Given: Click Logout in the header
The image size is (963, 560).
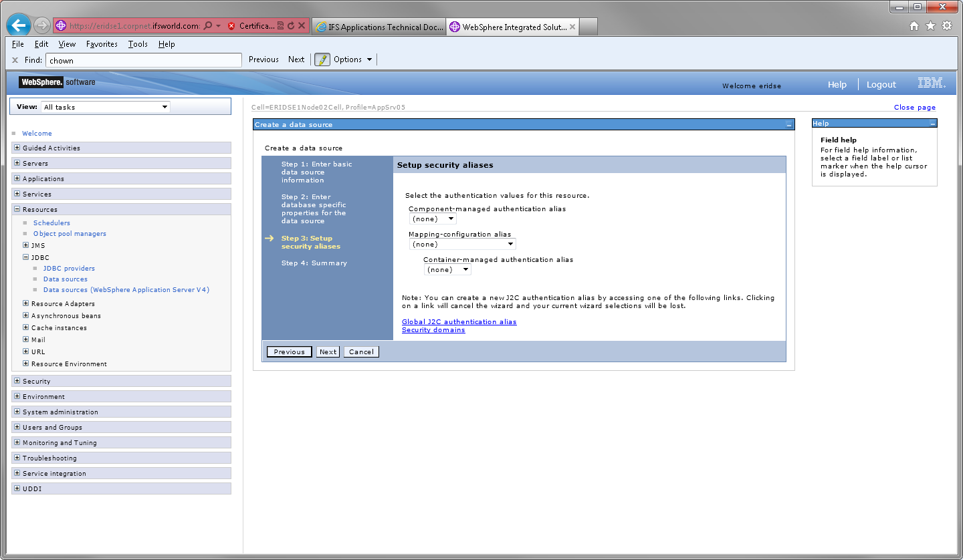Looking at the screenshot, I should (881, 85).
